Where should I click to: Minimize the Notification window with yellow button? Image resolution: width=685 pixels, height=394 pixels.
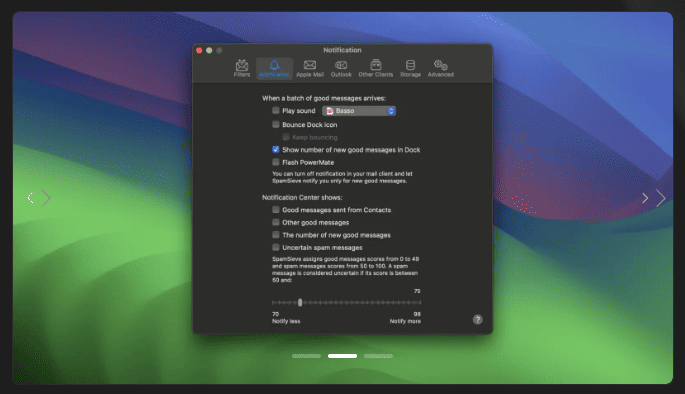[209, 50]
